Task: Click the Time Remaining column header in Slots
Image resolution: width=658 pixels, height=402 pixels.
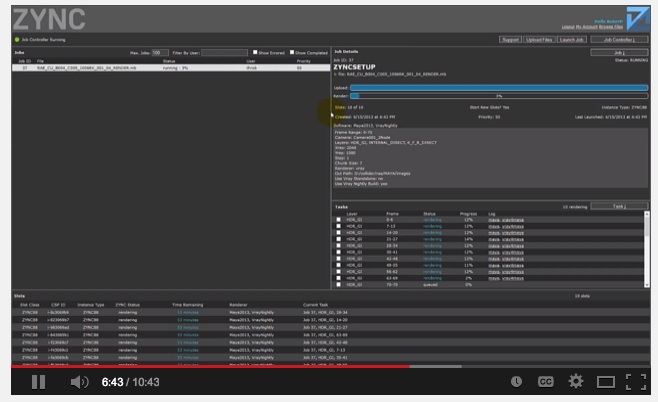Action: pyautogui.click(x=188, y=305)
